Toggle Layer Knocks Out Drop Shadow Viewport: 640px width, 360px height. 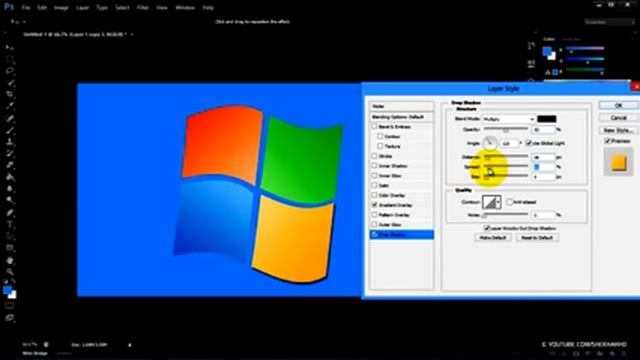point(487,228)
